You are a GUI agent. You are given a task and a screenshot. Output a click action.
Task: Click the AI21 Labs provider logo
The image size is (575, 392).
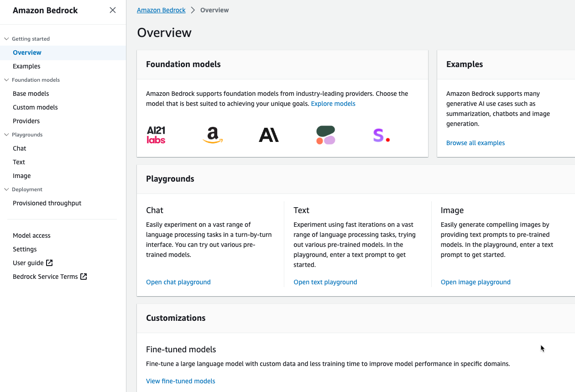click(156, 135)
